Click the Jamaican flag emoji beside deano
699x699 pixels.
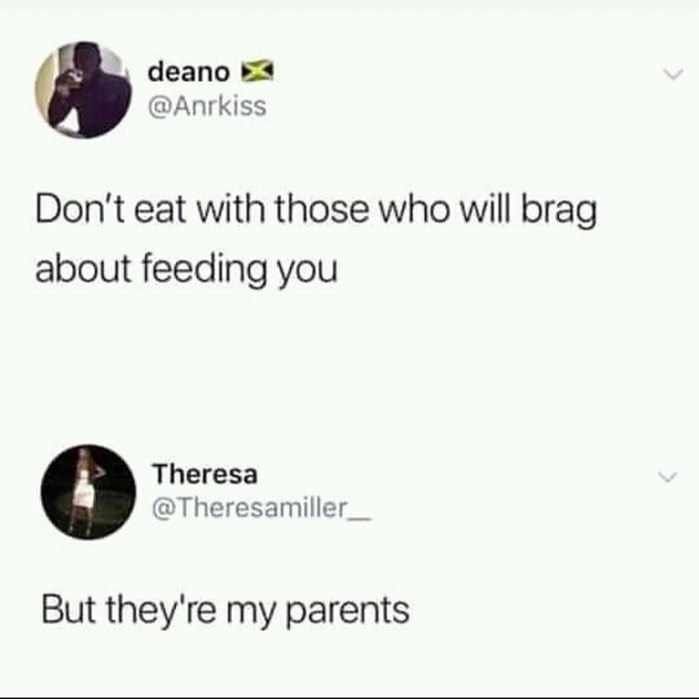[257, 72]
